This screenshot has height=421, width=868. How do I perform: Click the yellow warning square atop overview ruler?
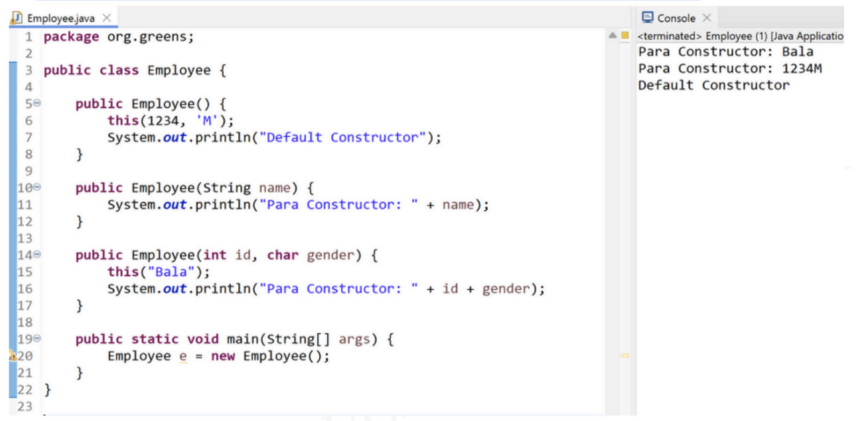pos(624,36)
